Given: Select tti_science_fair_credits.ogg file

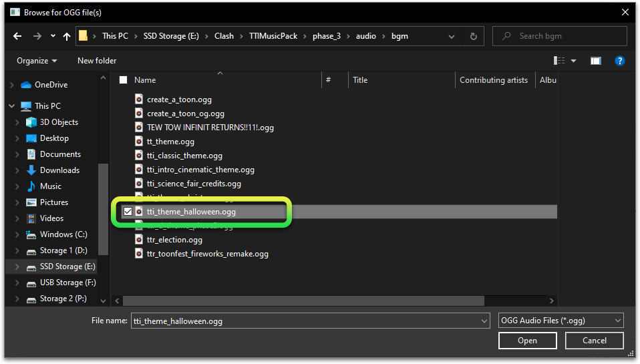Looking at the screenshot, I should [x=194, y=184].
